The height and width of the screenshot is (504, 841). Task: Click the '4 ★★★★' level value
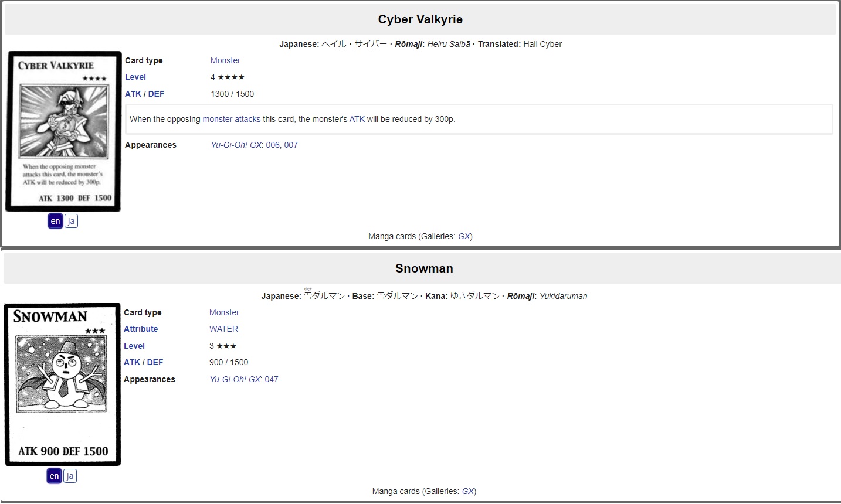(228, 77)
